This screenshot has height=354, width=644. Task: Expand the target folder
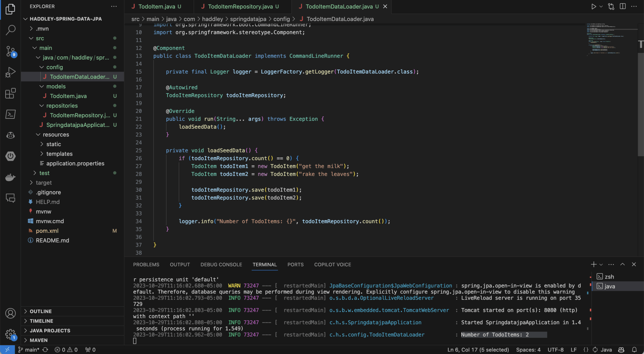coord(43,183)
